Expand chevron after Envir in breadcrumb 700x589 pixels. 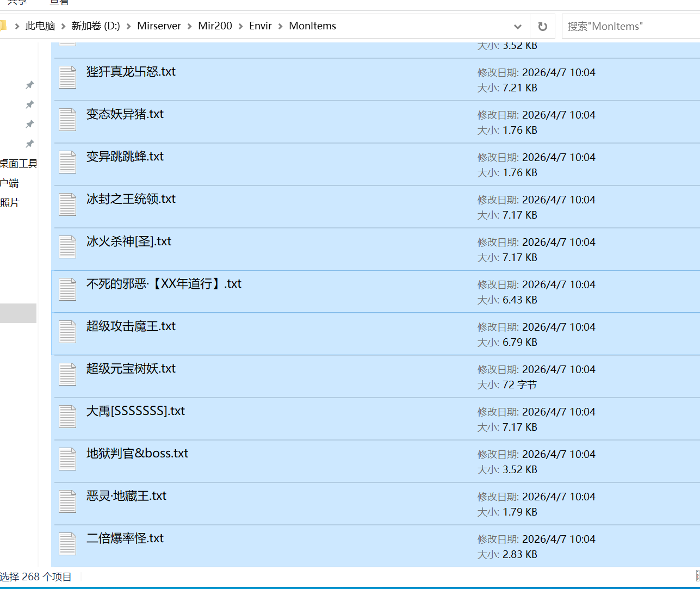[x=281, y=26]
